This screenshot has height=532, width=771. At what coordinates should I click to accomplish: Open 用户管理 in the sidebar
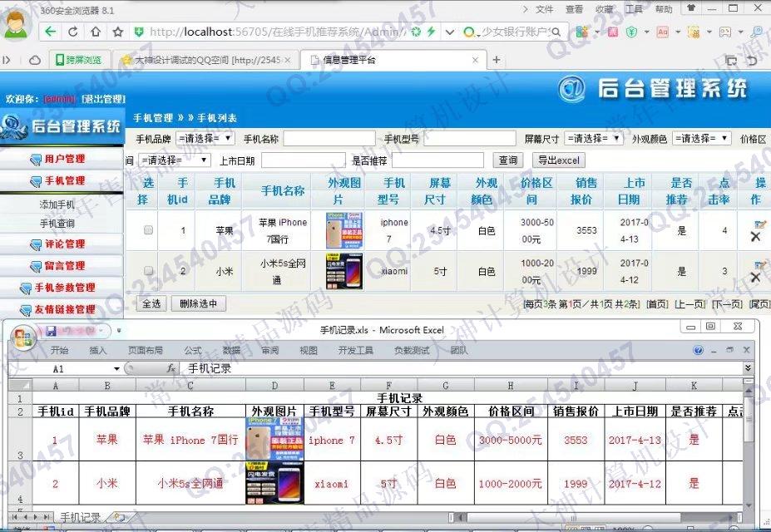click(x=64, y=159)
